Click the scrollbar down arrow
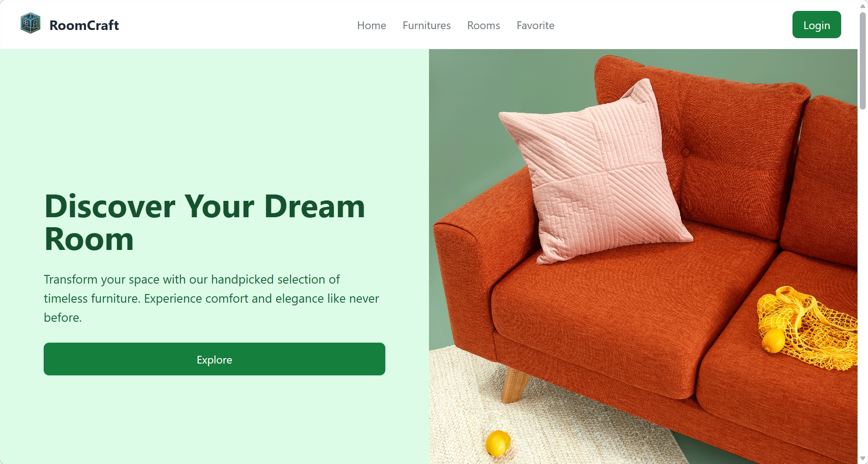Screen dimensions: 868x464 coord(863,459)
